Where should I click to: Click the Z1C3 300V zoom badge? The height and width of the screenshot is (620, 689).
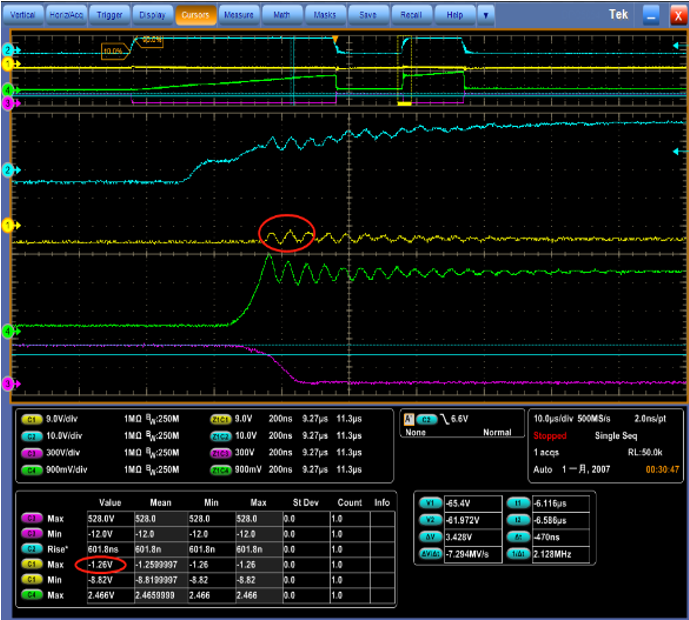221,453
